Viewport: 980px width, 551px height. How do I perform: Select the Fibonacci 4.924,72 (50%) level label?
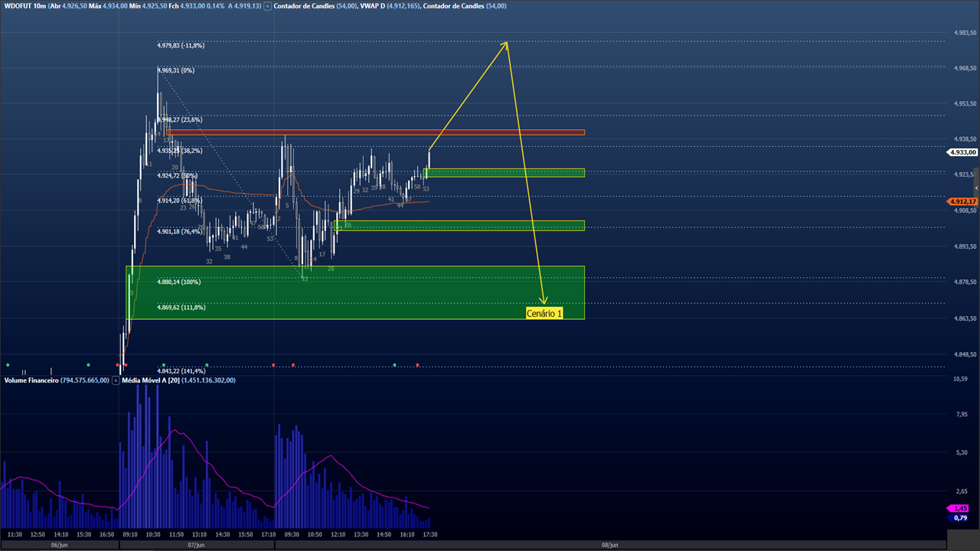tap(178, 176)
